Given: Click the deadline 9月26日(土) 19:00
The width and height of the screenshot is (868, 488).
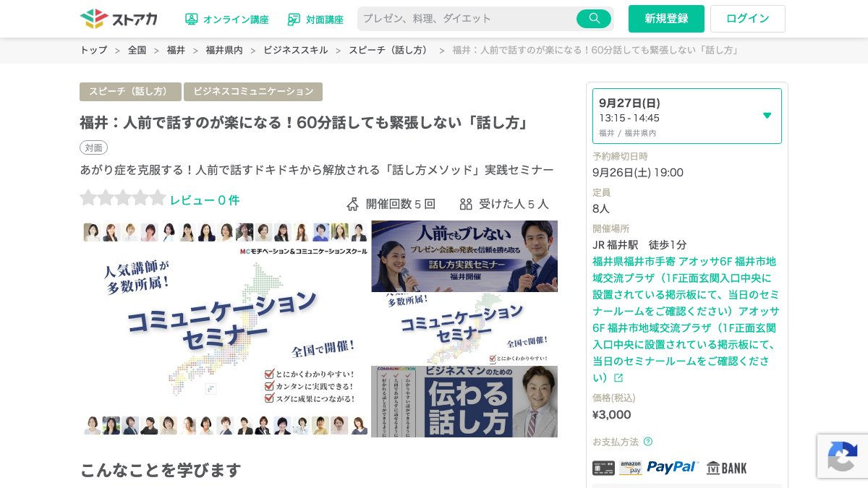Looking at the screenshot, I should (x=637, y=172).
